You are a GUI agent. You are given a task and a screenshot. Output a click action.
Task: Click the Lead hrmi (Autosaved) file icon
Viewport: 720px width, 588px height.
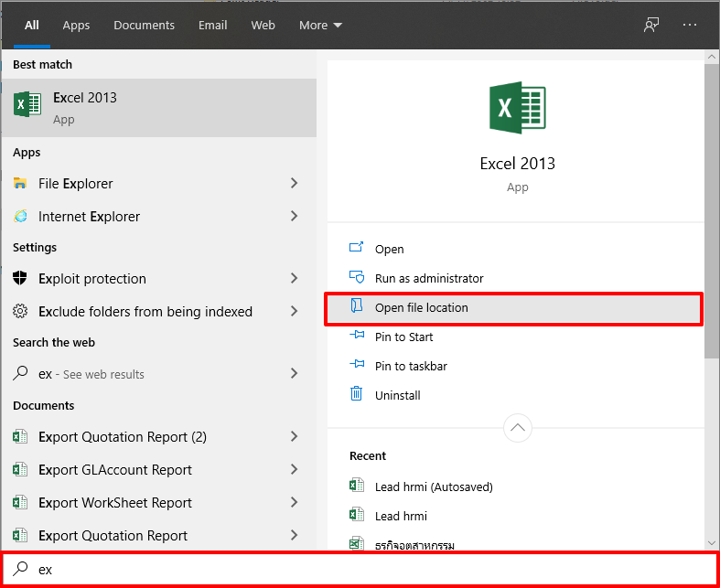pyautogui.click(x=357, y=485)
